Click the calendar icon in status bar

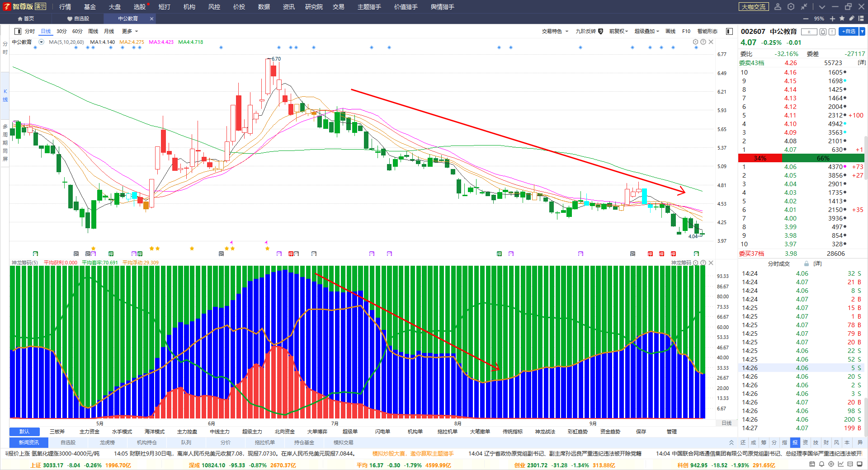[812, 464]
